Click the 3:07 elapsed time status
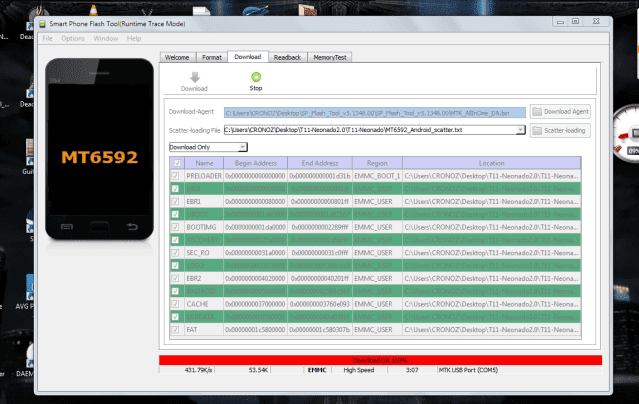The height and width of the screenshot is (404, 639). [x=412, y=370]
